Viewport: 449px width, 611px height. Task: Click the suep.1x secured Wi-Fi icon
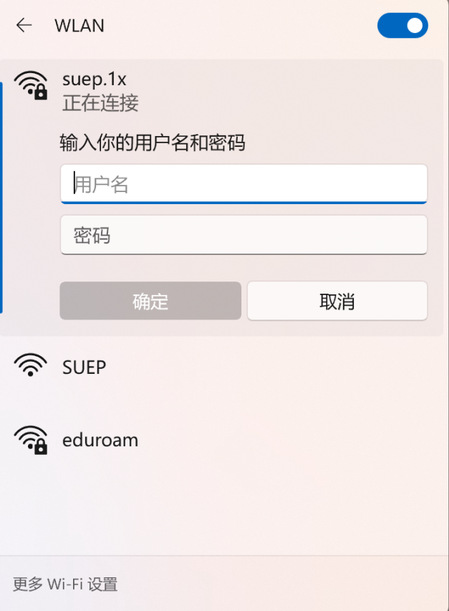tap(31, 85)
